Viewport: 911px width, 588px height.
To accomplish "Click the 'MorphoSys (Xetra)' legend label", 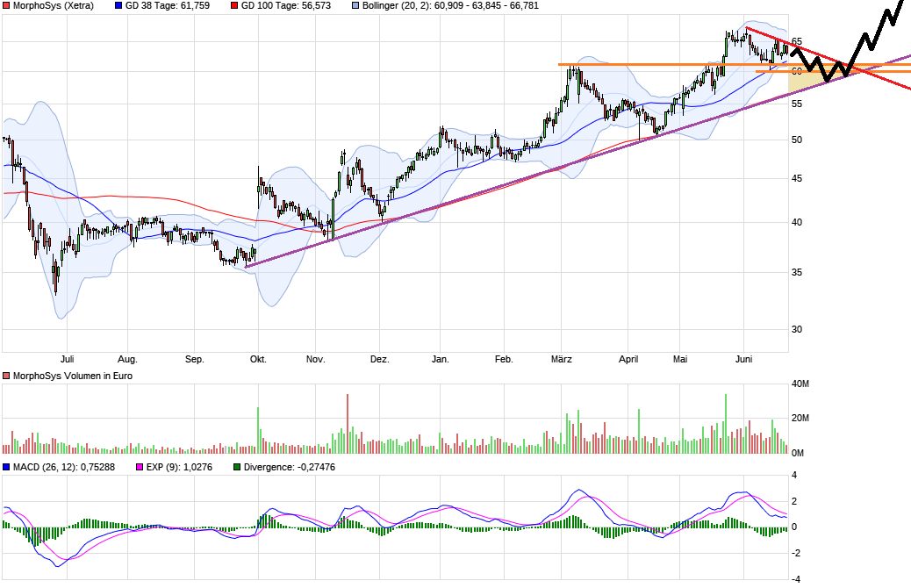I will pyautogui.click(x=54, y=6).
